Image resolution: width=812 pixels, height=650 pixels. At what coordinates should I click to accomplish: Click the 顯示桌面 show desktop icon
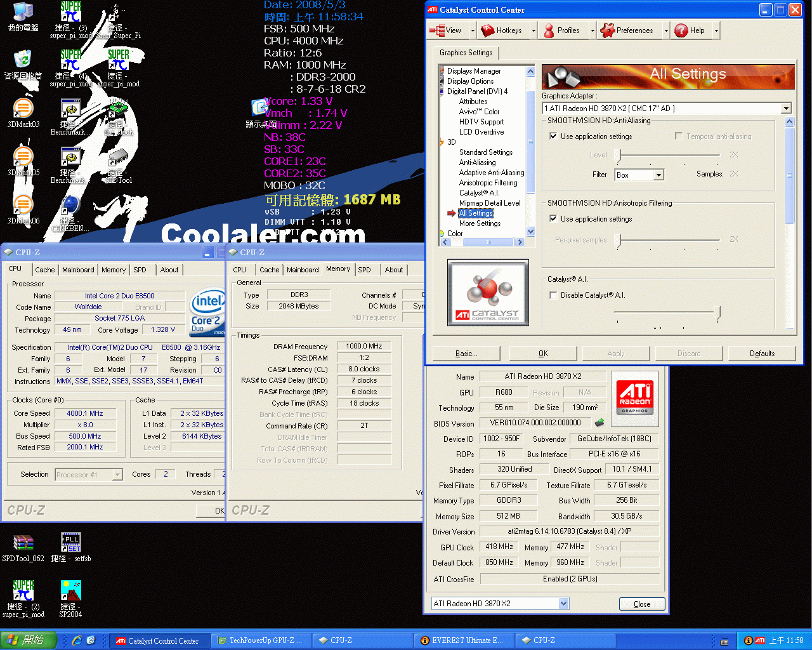point(260,113)
